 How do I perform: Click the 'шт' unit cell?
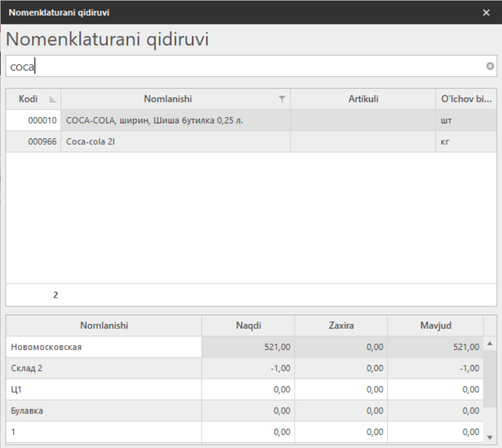click(x=466, y=121)
